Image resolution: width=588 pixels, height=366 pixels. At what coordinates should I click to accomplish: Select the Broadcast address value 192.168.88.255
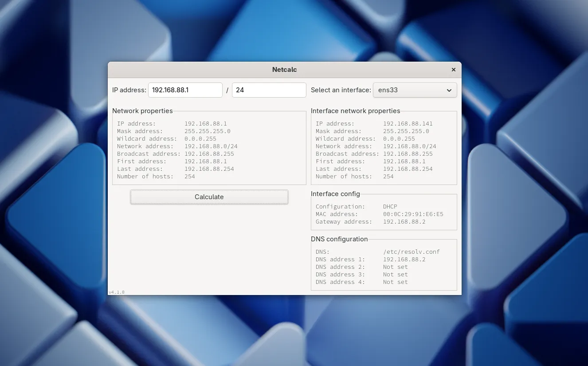click(x=209, y=153)
